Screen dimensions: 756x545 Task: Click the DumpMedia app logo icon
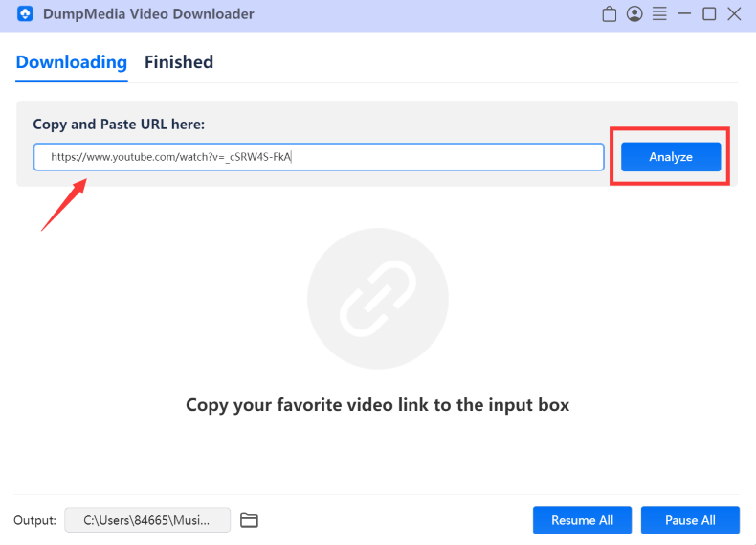[x=25, y=14]
